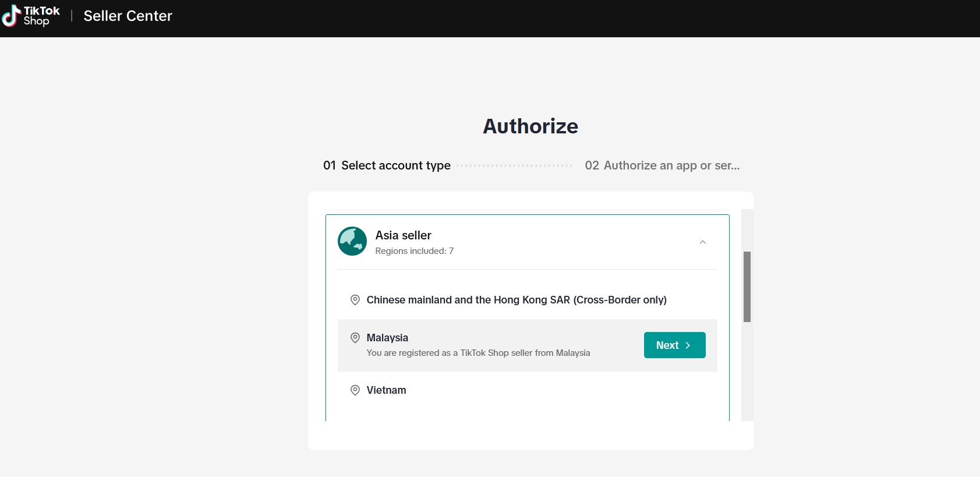The height and width of the screenshot is (477, 980).
Task: Click the region list scrollbar thumb
Action: click(x=747, y=287)
